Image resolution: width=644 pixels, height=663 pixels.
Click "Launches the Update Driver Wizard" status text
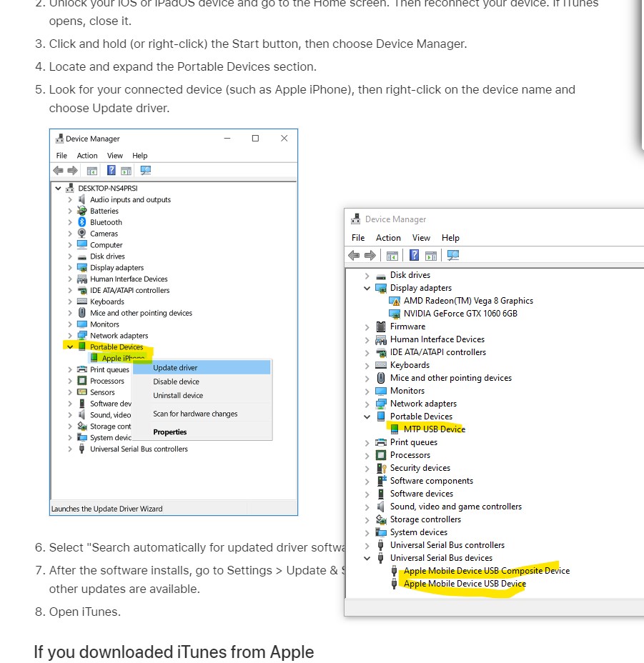(x=106, y=509)
